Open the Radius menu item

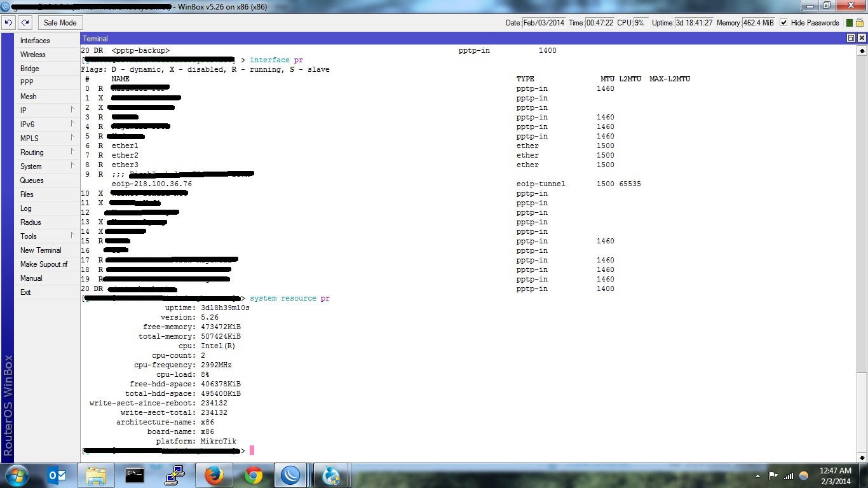(47, 222)
